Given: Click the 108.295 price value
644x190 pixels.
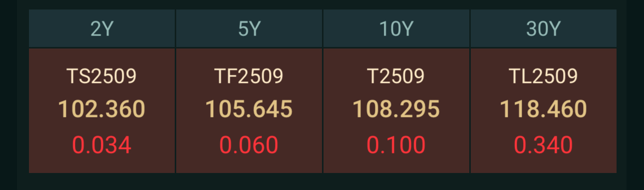Looking at the screenshot, I should click(x=396, y=109).
